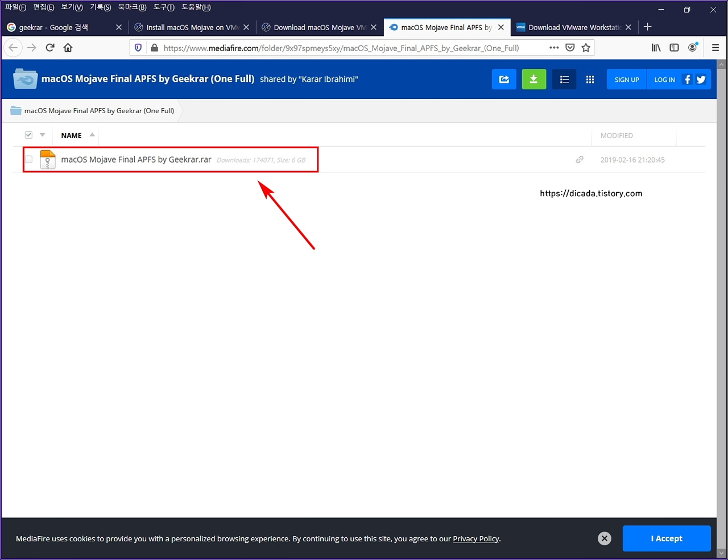Open a new browser tab

pos(647,27)
